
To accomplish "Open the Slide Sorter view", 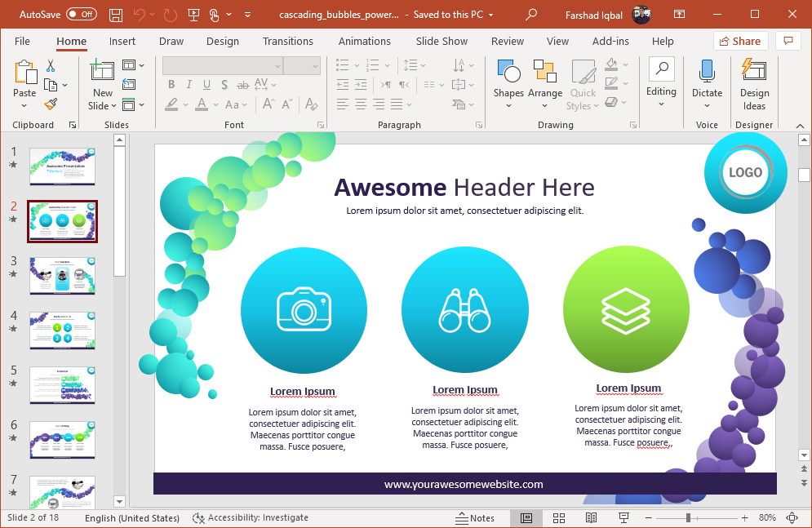I will tap(559, 518).
